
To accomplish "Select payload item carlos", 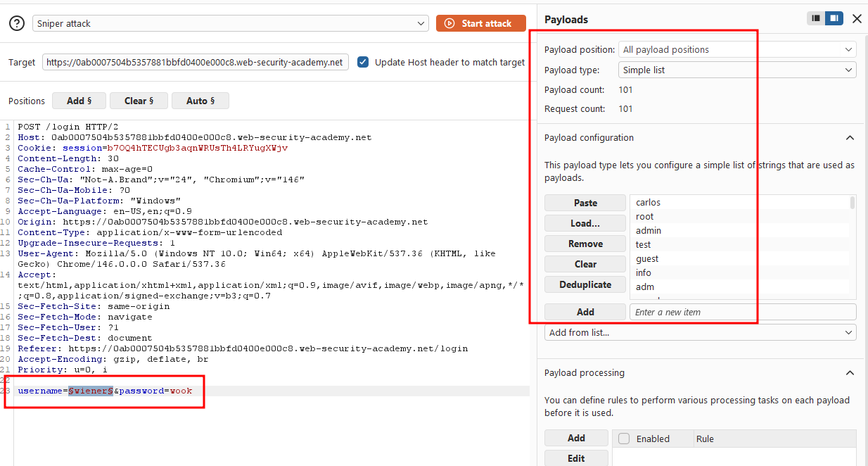I will pos(740,203).
